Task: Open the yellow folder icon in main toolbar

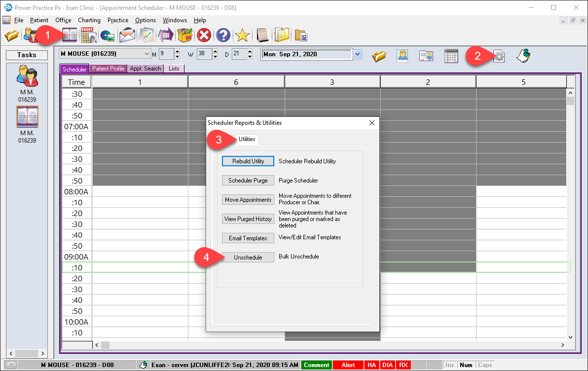Action: (x=12, y=36)
